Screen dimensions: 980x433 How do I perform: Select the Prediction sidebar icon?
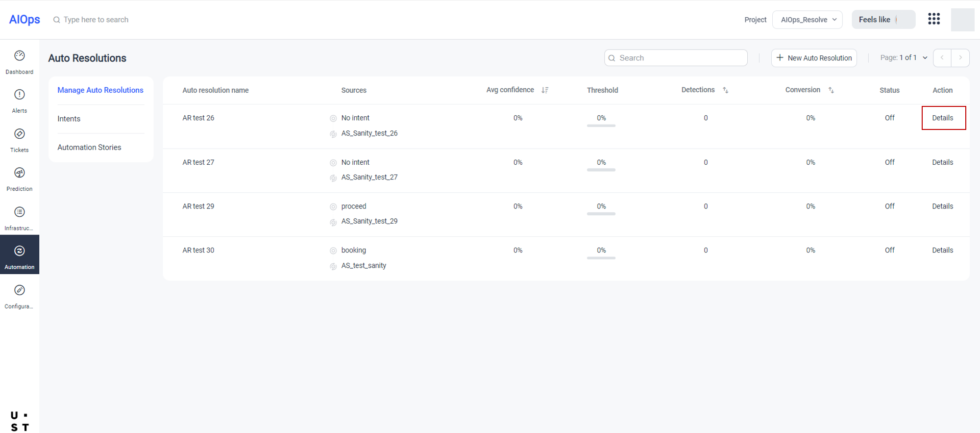20,173
